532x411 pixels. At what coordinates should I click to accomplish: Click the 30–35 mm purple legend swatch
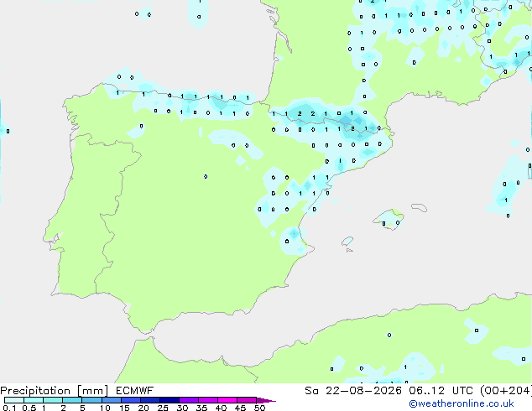click(189, 400)
